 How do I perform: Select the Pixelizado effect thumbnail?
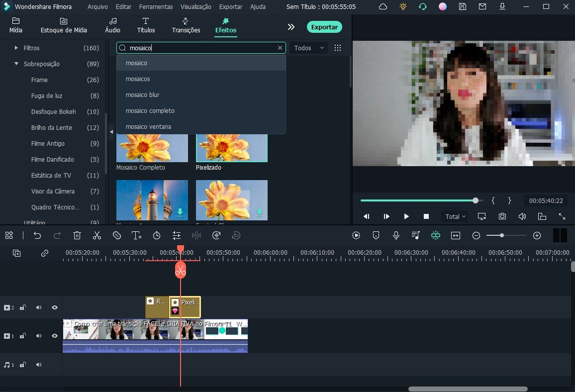point(231,148)
